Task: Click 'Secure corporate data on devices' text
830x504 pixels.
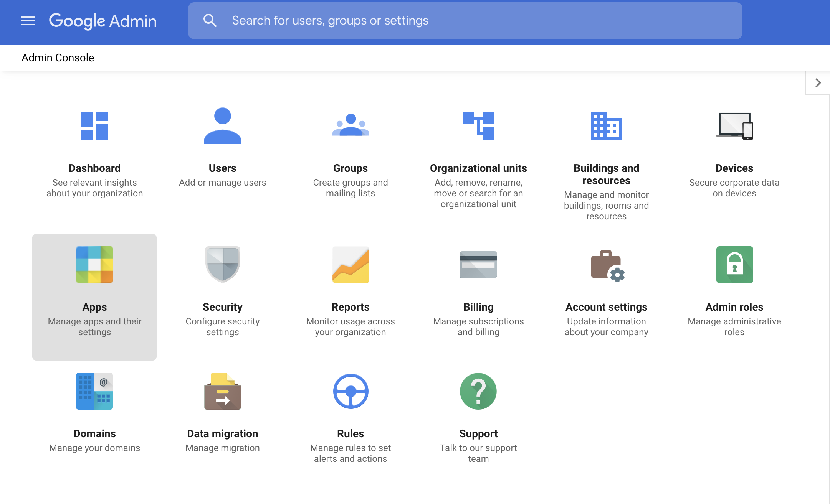Action: pyautogui.click(x=734, y=188)
